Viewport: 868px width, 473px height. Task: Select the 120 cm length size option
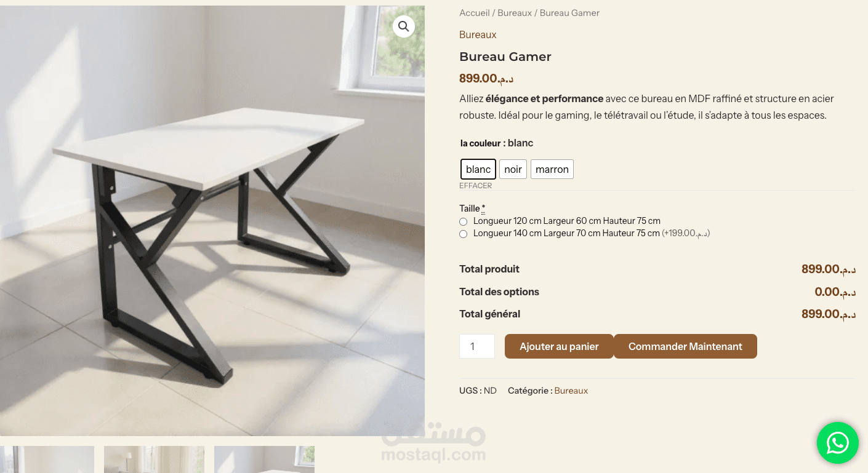pos(463,221)
